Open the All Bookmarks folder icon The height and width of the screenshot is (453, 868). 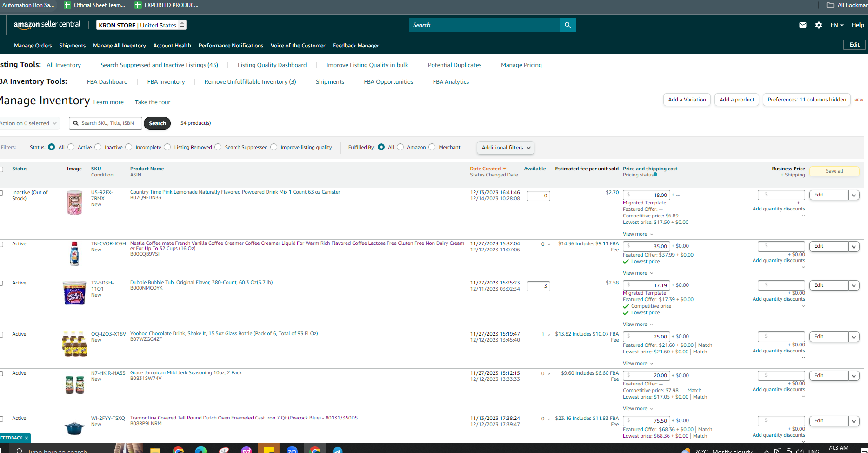coord(830,5)
